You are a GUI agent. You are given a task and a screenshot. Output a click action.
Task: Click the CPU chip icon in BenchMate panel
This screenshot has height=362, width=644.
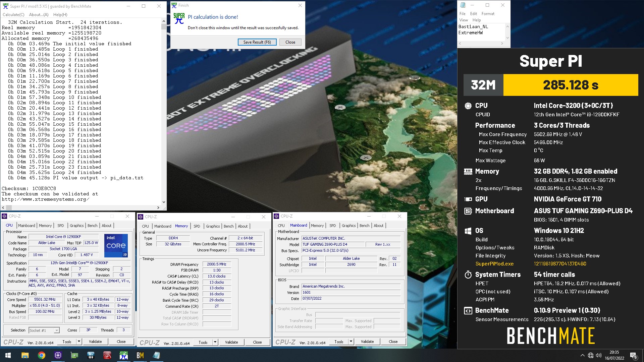point(468,106)
